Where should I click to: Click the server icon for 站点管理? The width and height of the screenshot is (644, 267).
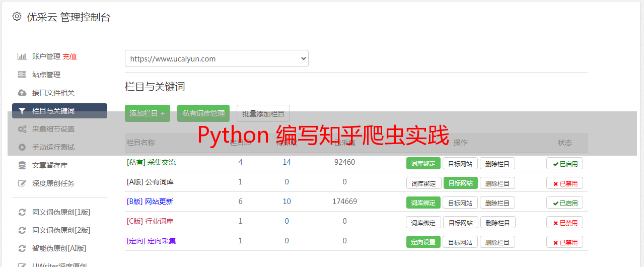click(x=22, y=75)
